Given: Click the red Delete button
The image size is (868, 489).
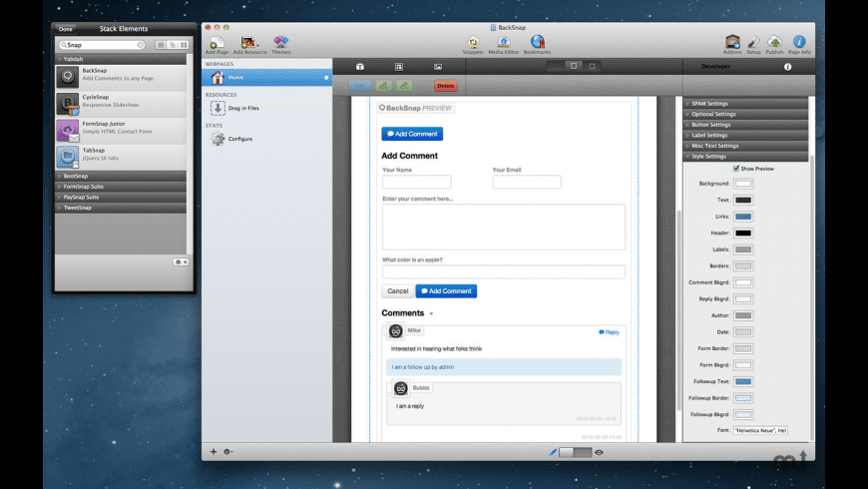Looking at the screenshot, I should point(446,86).
